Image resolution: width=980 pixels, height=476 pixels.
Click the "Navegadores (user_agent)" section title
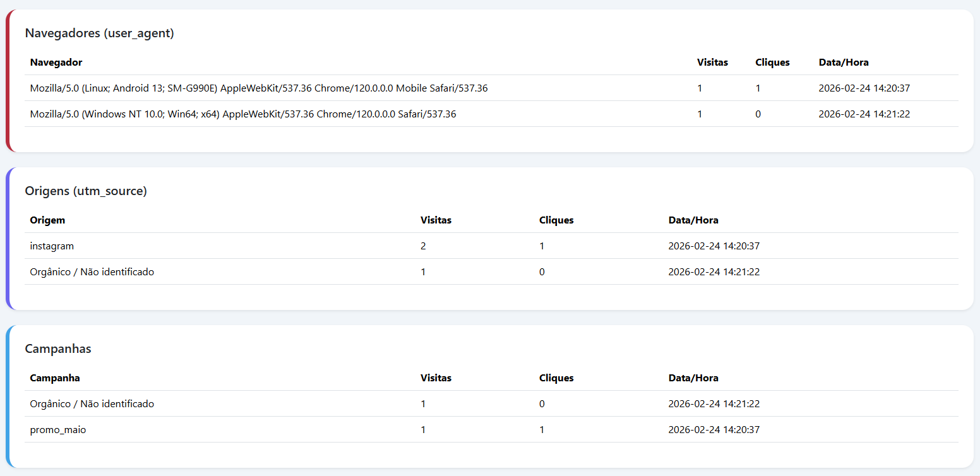tap(99, 33)
